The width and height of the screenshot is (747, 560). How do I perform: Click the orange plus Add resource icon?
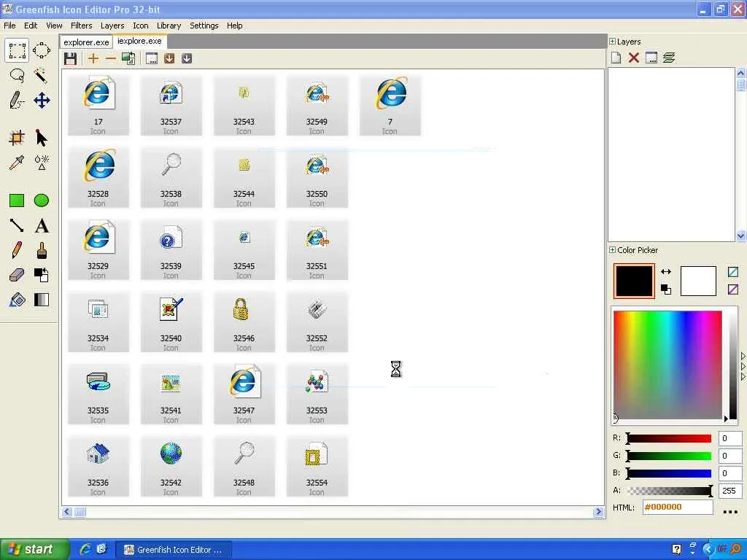click(93, 58)
